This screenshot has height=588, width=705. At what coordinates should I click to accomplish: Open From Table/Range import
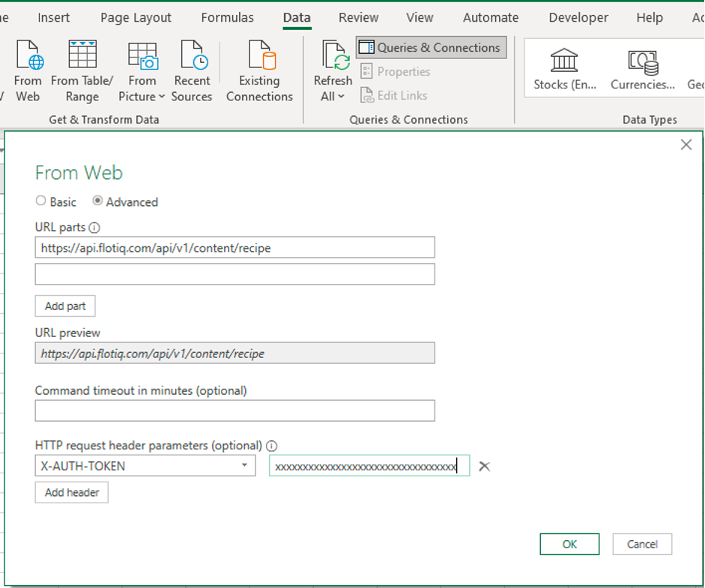point(82,71)
